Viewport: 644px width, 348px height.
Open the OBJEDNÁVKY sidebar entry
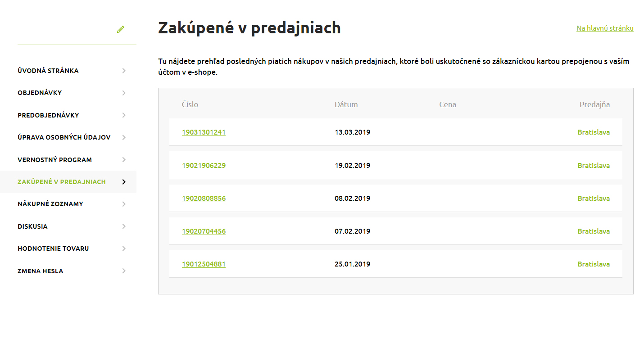pos(41,93)
